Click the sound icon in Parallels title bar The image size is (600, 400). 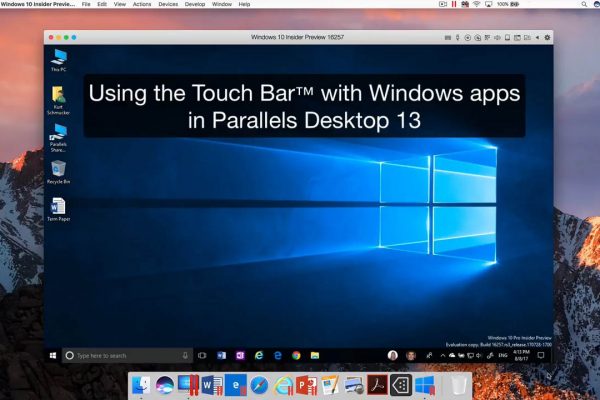[x=497, y=38]
